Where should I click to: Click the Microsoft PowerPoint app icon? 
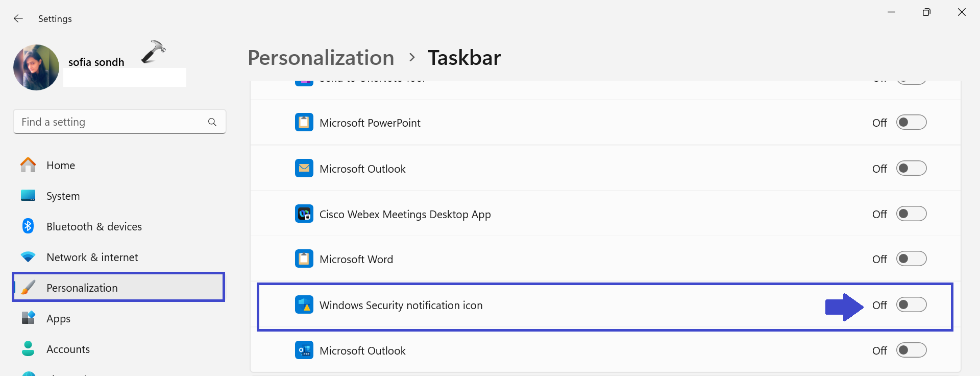tap(304, 123)
